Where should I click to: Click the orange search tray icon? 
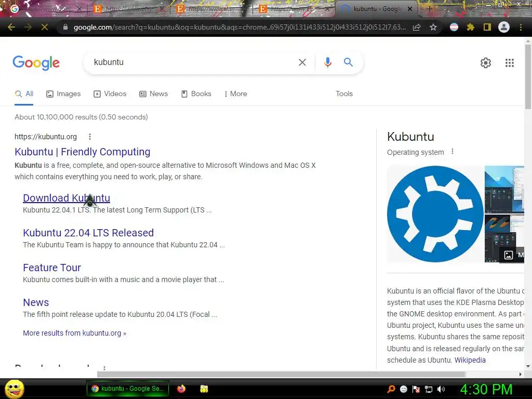click(391, 389)
